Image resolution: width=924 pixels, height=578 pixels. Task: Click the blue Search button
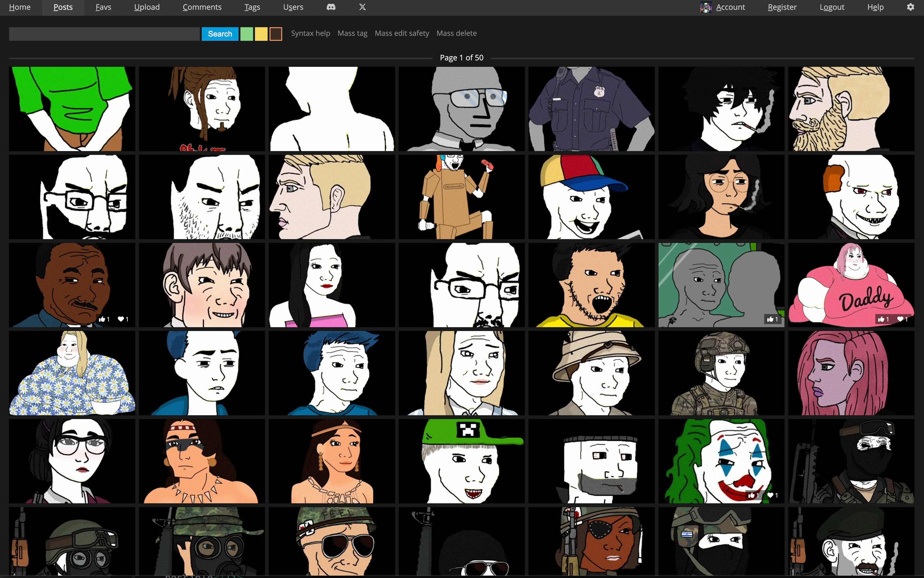220,34
